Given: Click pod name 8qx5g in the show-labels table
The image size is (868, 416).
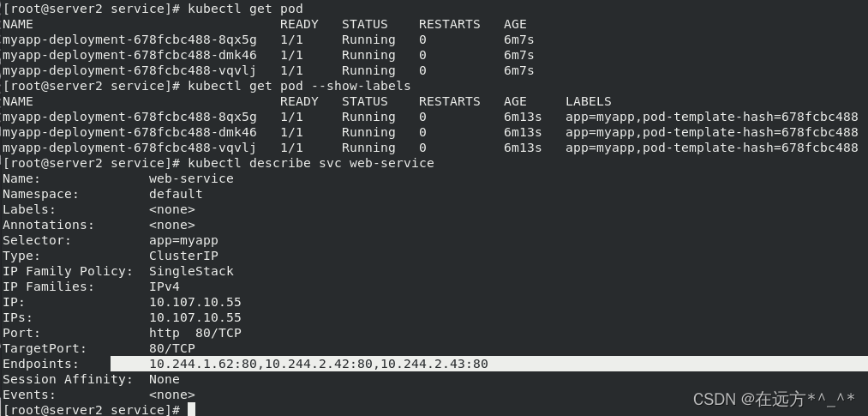Looking at the screenshot, I should pyautogui.click(x=129, y=117).
